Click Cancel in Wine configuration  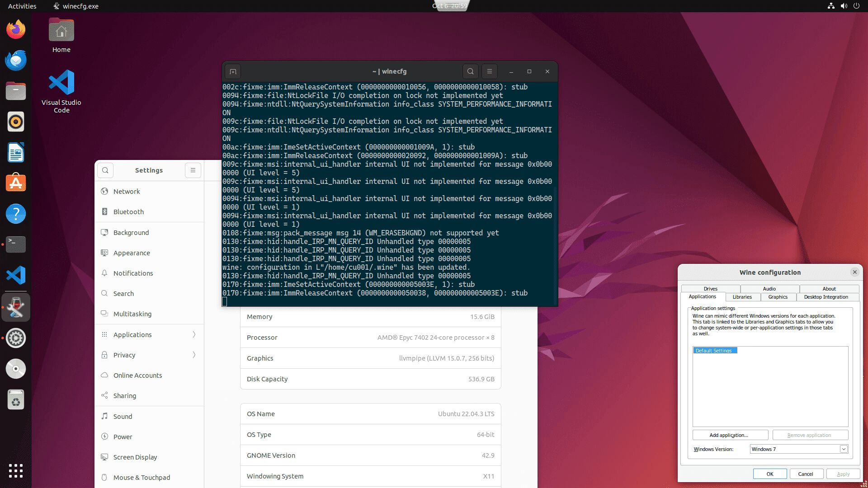coord(806,474)
